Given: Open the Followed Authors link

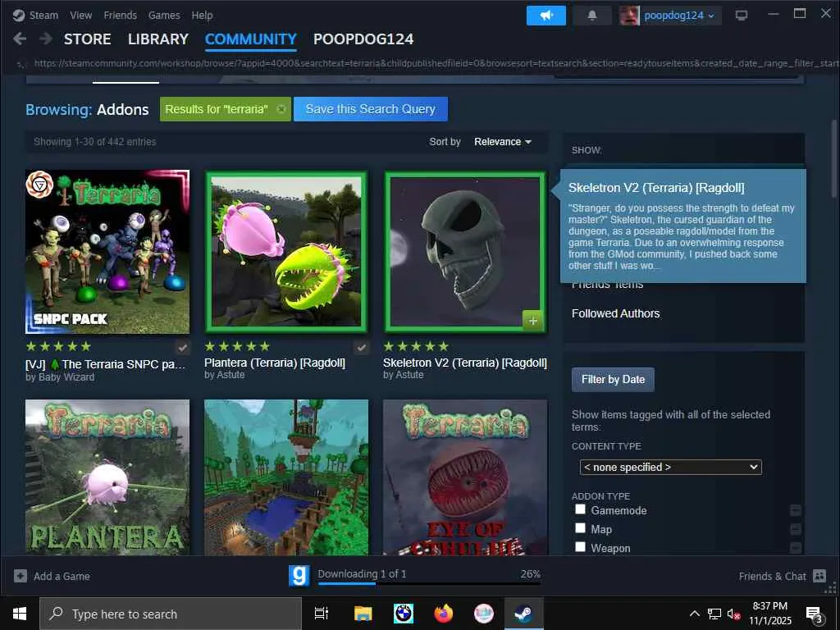Looking at the screenshot, I should click(615, 313).
